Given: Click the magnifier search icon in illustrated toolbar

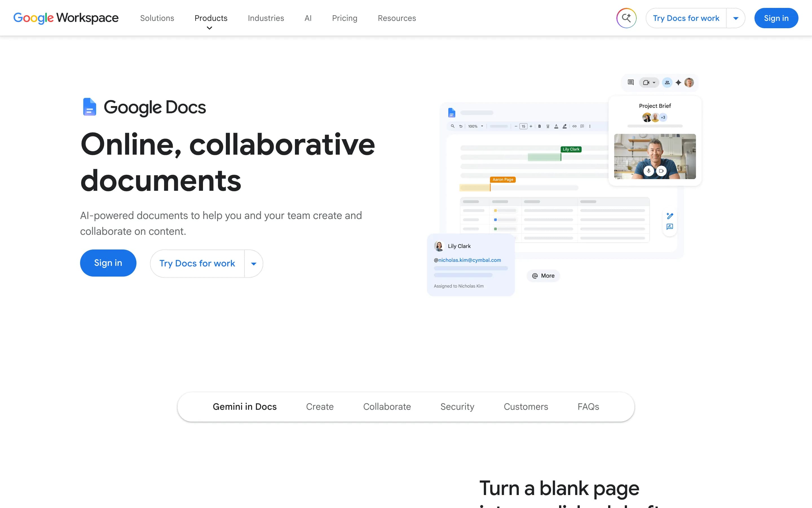Looking at the screenshot, I should coord(453,126).
